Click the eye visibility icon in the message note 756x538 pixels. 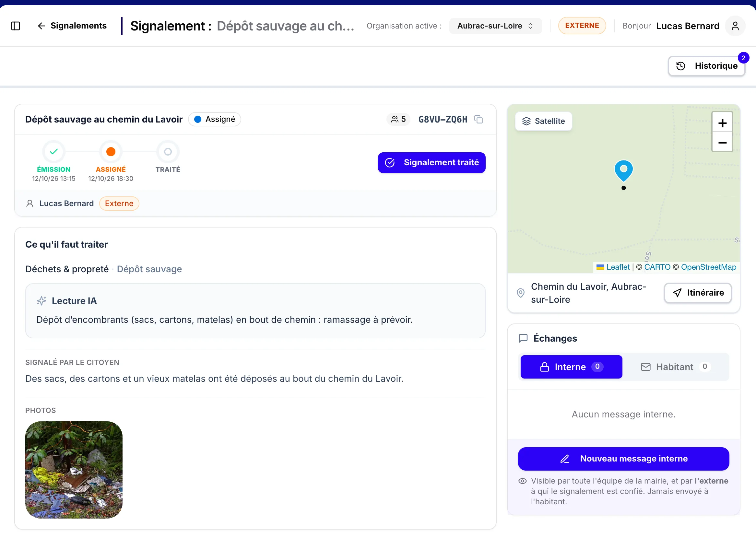tap(523, 481)
